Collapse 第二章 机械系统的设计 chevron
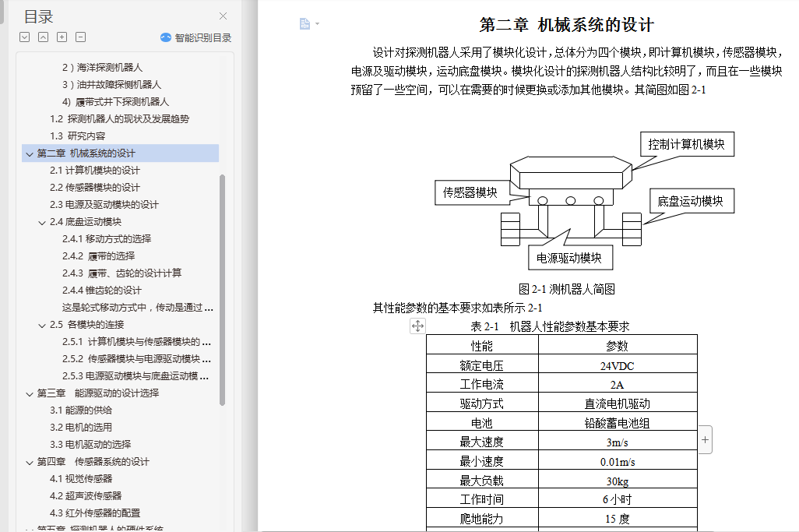Screen dimensions: 799x532 point(30,154)
